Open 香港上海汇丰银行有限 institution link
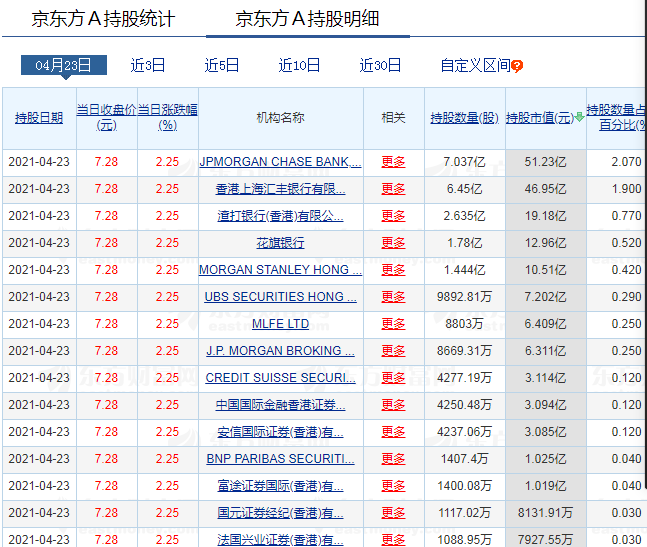Viewport: 647px width, 547px height. 280,189
